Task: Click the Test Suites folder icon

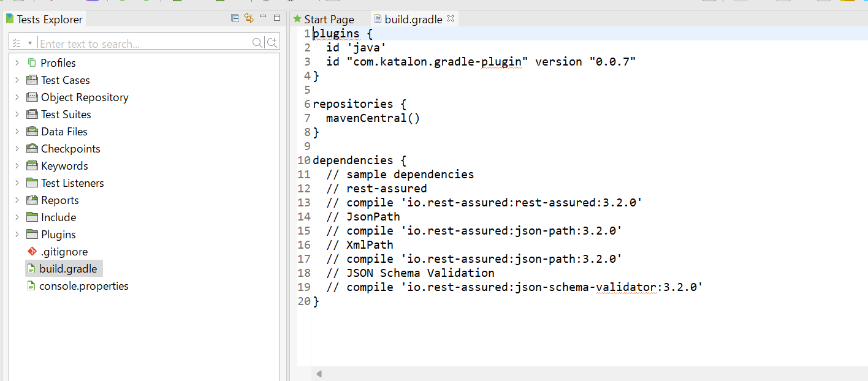Action: point(32,114)
